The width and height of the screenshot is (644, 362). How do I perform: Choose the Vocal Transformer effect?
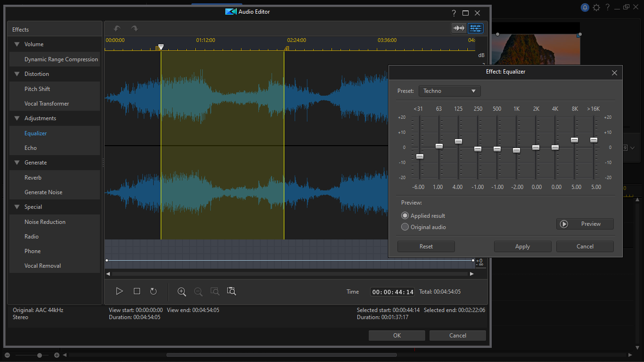click(x=47, y=104)
